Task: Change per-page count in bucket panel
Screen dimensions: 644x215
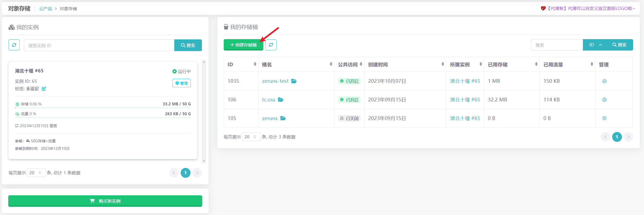Action: (x=251, y=137)
